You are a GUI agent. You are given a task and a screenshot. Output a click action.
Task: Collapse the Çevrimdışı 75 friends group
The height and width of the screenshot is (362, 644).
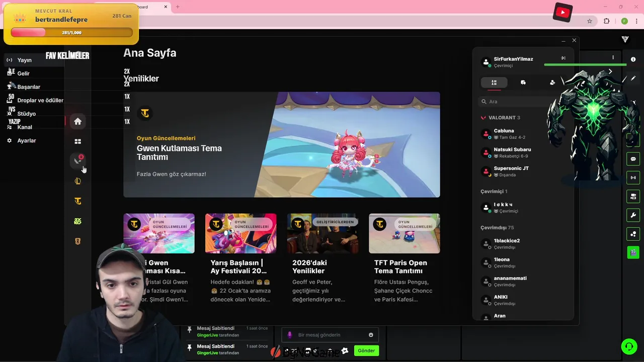tap(497, 228)
